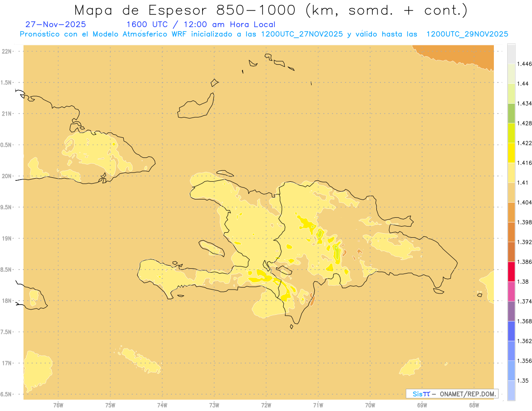
Task: Click the 'ONAMET/REP.DOM.' credit box
Action: (452, 394)
